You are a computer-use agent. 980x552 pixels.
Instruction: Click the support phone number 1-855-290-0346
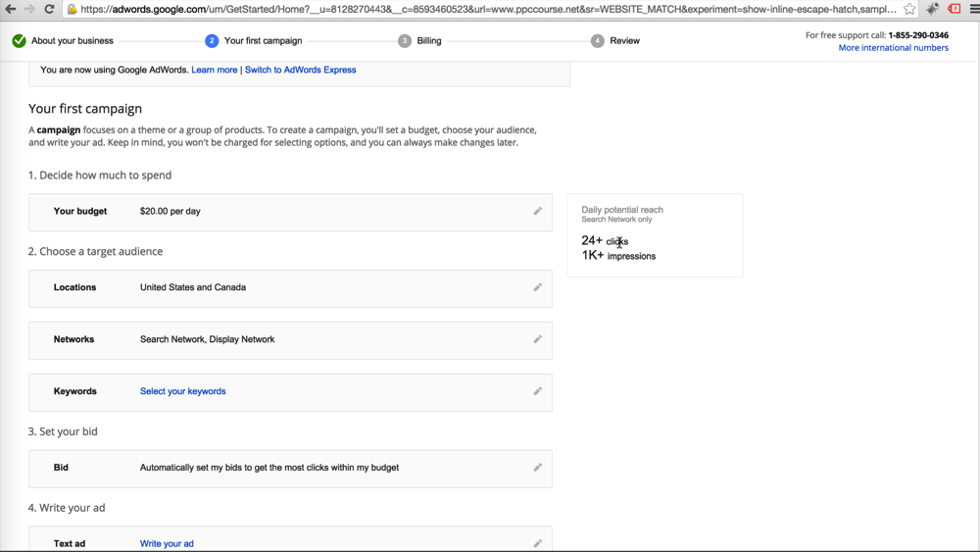click(x=918, y=35)
